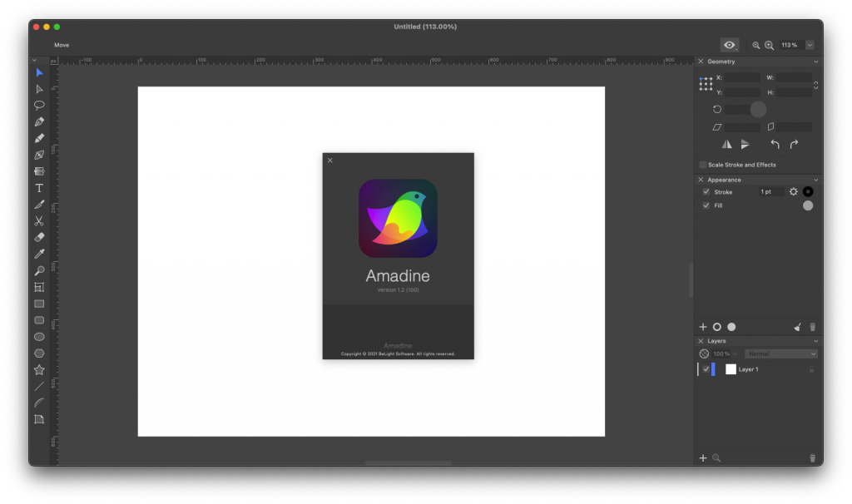Expand toolbar options chevron above tools

pyautogui.click(x=34, y=60)
